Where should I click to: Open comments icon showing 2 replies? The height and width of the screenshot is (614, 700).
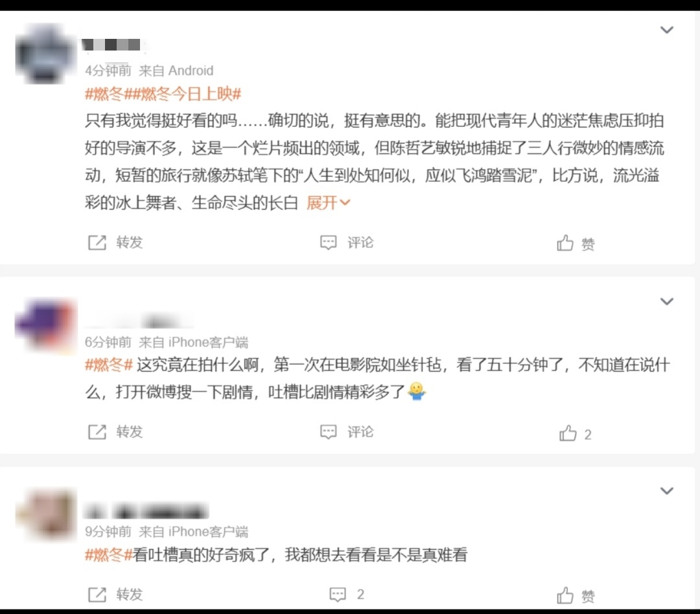(x=338, y=595)
